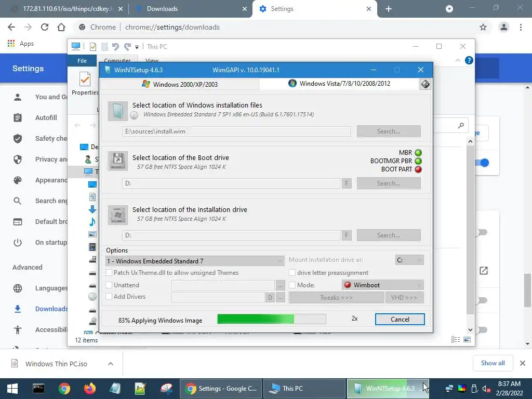Open Firefox from the taskbar
Image resolution: width=532 pixels, height=399 pixels.
(90, 389)
